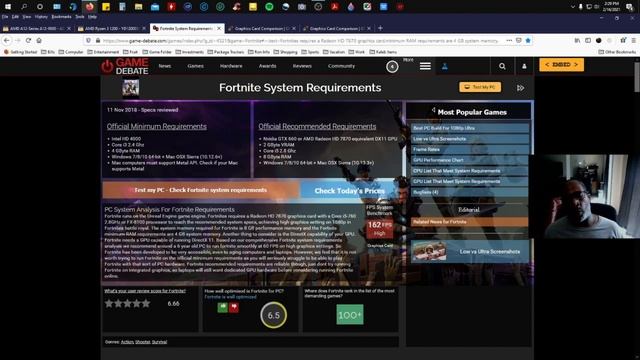Click the browser home icon
The height and width of the screenshot is (360, 640).
(x=39, y=40)
